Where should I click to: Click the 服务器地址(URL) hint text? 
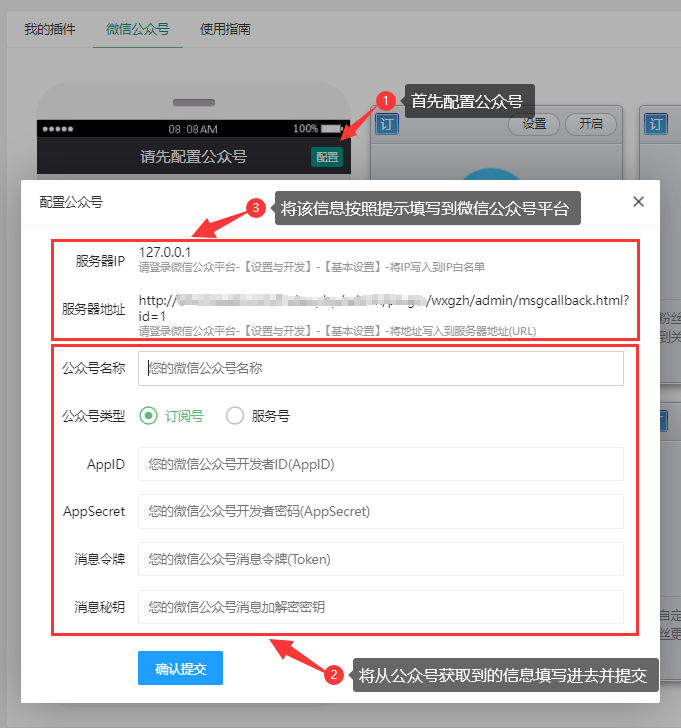click(x=337, y=331)
